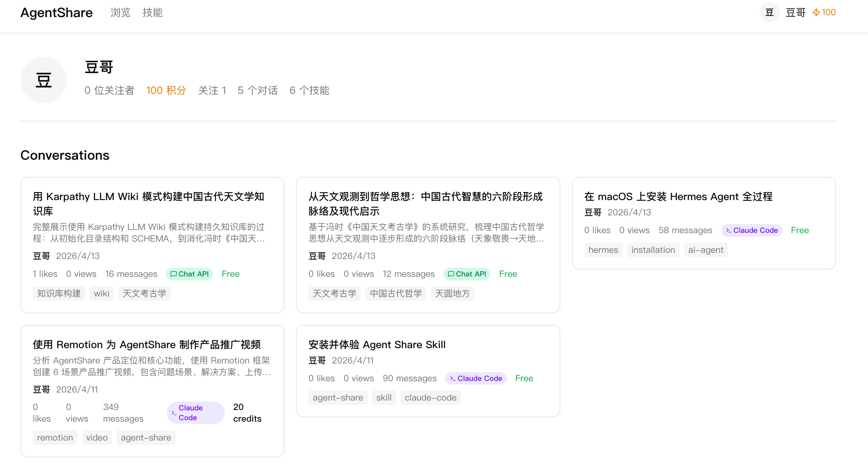Click author 豆哥 on Remotion card

pyautogui.click(x=42, y=390)
